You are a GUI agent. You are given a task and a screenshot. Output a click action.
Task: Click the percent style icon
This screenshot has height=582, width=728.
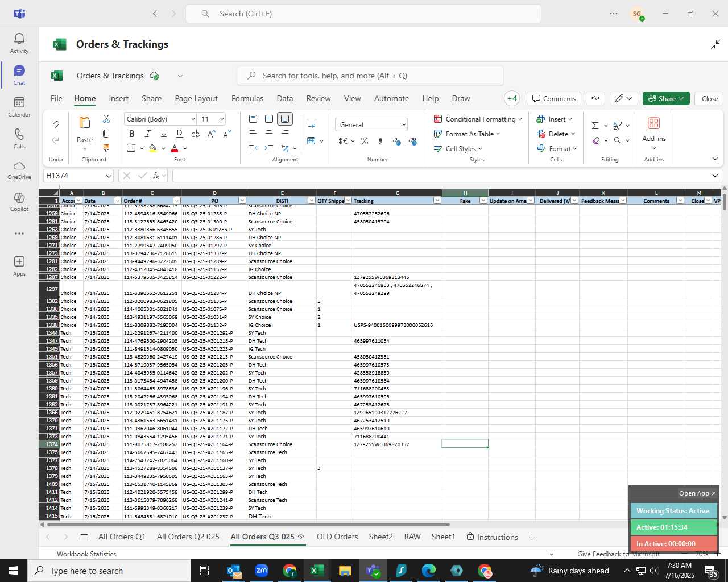(x=365, y=141)
